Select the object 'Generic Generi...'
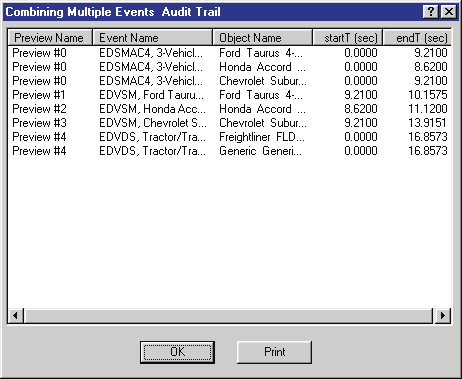 pyautogui.click(x=260, y=151)
